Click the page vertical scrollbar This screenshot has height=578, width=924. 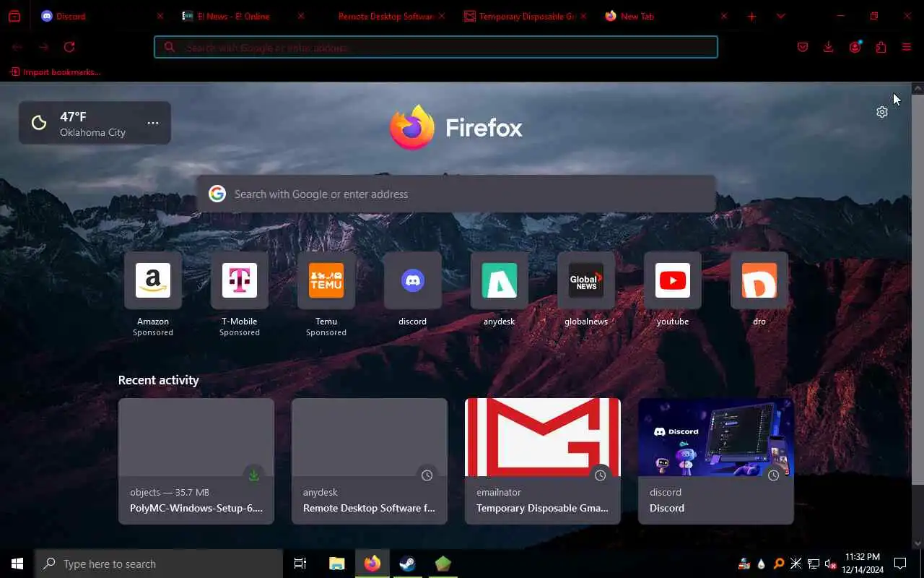(x=918, y=289)
